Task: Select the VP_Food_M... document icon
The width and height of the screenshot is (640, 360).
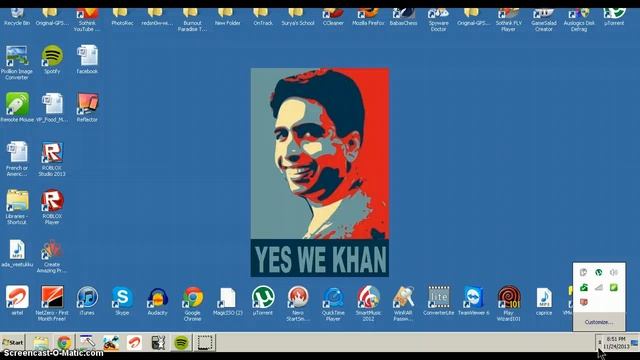Action: click(x=52, y=107)
